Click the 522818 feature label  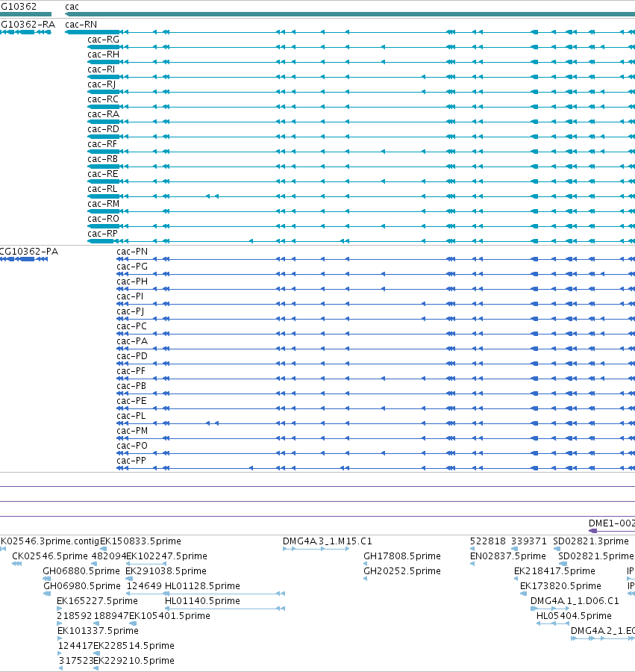coord(488,541)
